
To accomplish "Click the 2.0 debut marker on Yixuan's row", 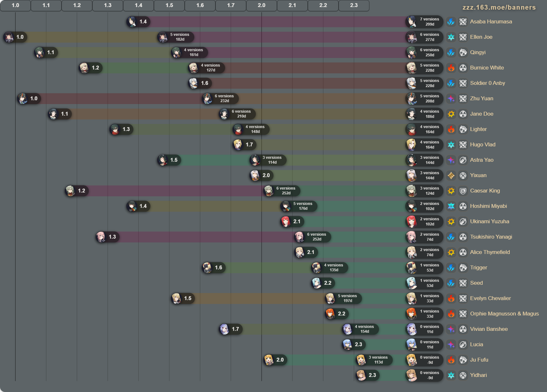I will click(261, 176).
